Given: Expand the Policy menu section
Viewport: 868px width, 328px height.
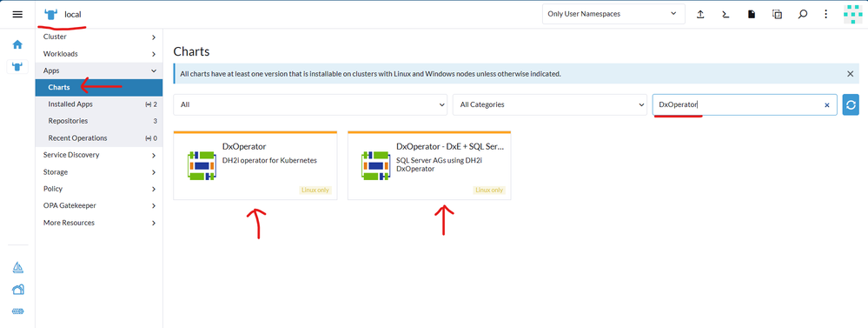Looking at the screenshot, I should coord(99,189).
